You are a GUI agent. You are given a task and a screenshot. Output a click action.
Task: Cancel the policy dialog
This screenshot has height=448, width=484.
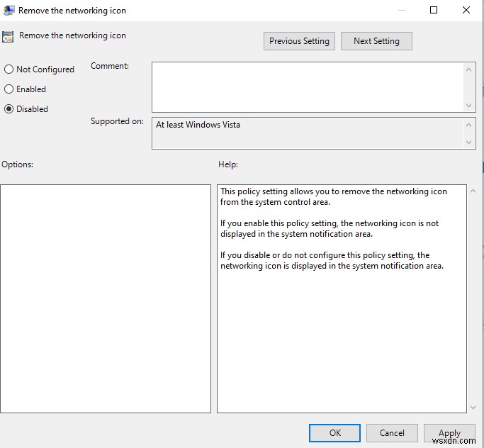tap(392, 433)
